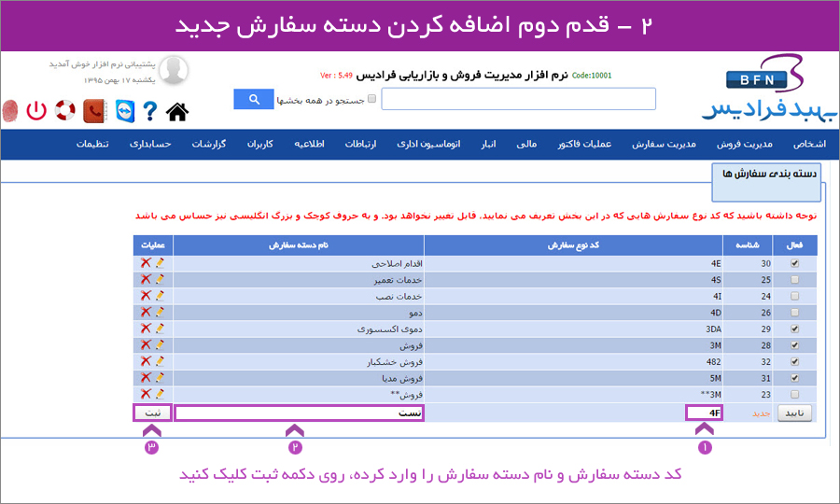Screen dimensions: 840x504
Task: Open the اطلاعیه menu
Action: coord(309,144)
